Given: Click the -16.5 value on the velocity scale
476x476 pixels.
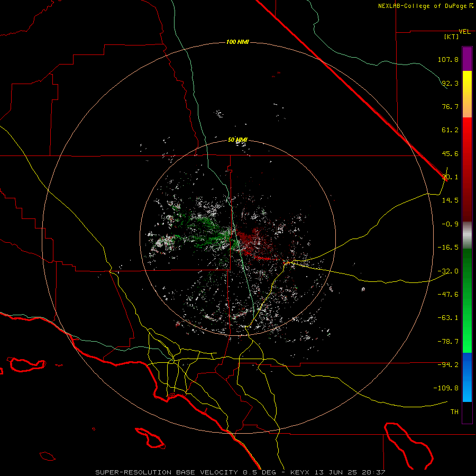Looking at the screenshot, I should [x=448, y=247].
